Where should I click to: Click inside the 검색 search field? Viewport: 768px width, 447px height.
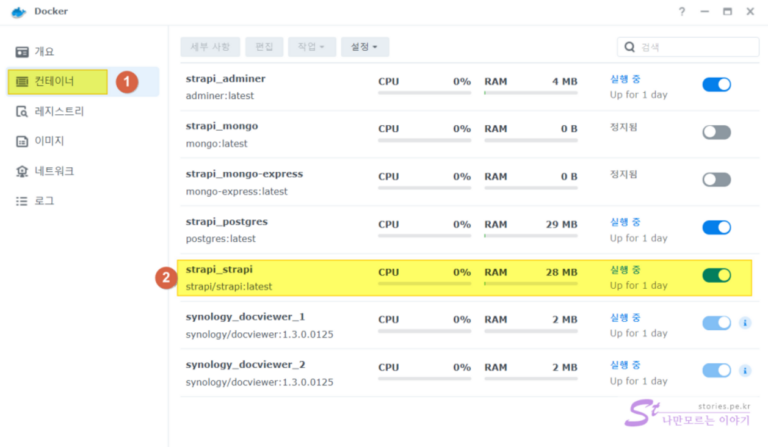pos(688,47)
